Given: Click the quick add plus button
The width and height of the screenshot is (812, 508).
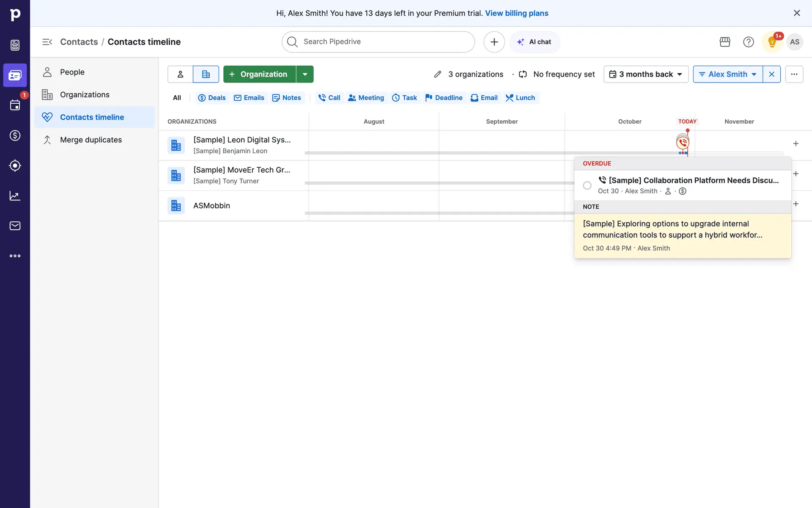Looking at the screenshot, I should 494,42.
